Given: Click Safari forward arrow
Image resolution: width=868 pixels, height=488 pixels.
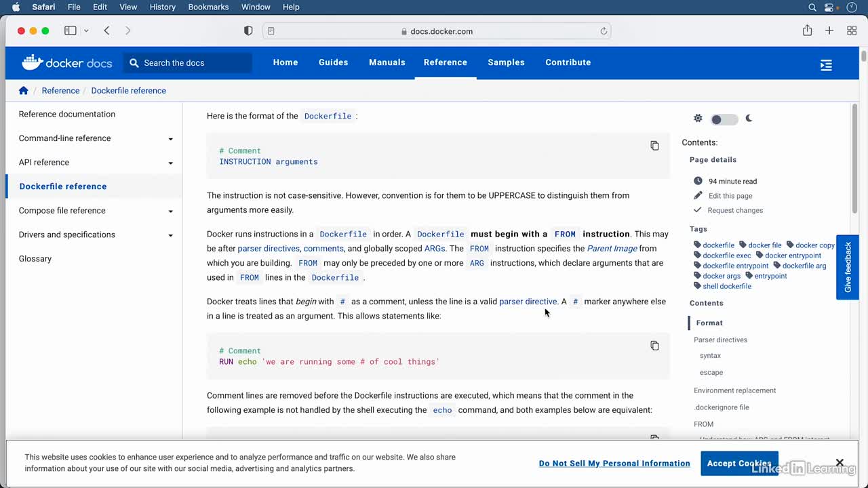Looking at the screenshot, I should tap(127, 30).
